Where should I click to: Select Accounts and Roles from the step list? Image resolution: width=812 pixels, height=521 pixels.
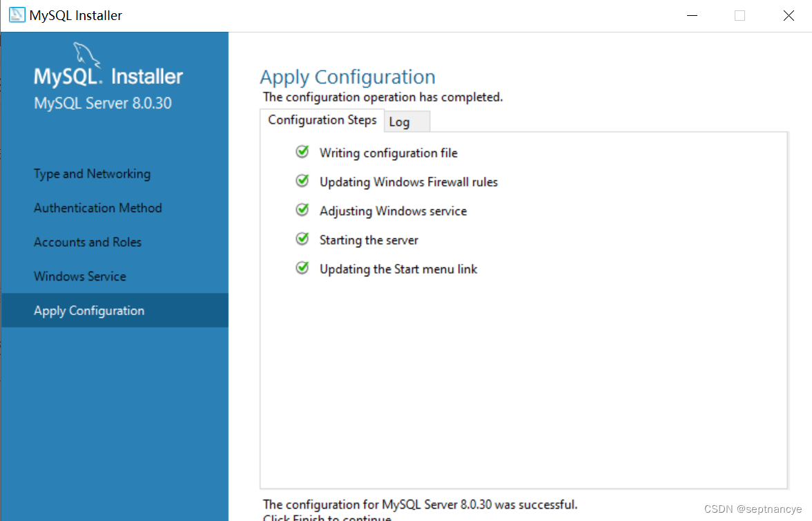87,242
